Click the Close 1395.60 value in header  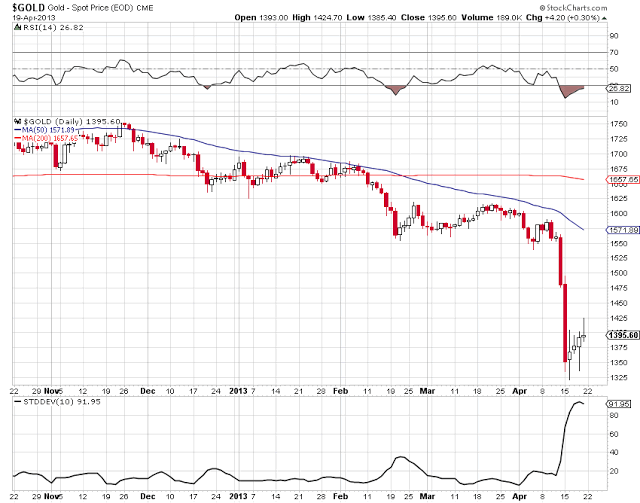pyautogui.click(x=429, y=18)
